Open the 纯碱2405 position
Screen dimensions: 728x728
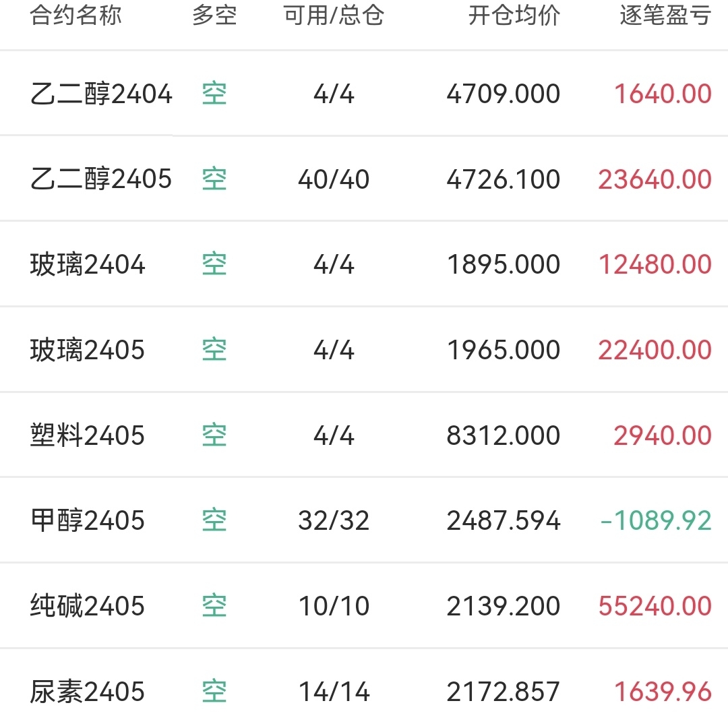coord(364,606)
